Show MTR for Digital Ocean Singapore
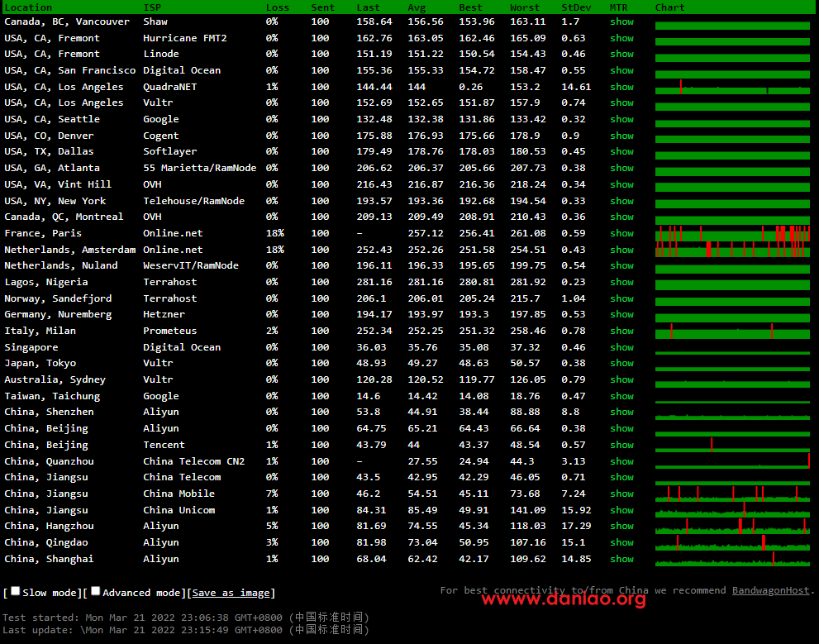Screen dimensions: 819x644 (621, 347)
